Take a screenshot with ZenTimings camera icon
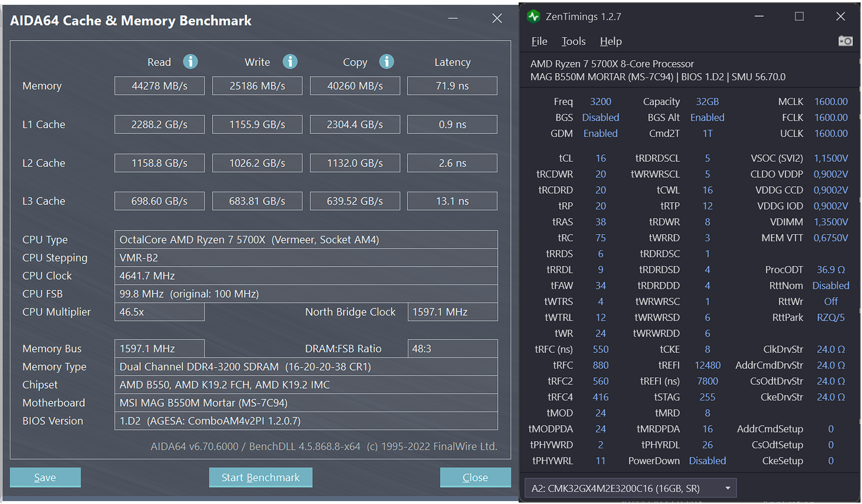Screen dimensions: 862x504 pos(845,41)
